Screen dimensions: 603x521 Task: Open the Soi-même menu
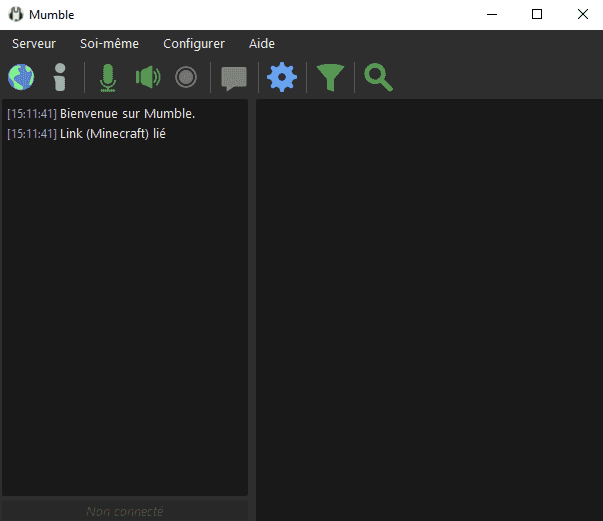coord(109,44)
